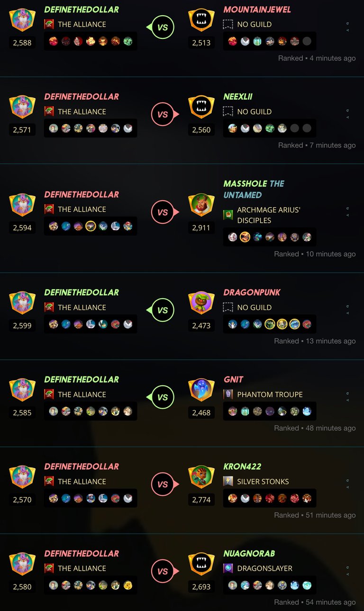
Task: Open NEEXLII player profile name
Action: [x=238, y=97]
